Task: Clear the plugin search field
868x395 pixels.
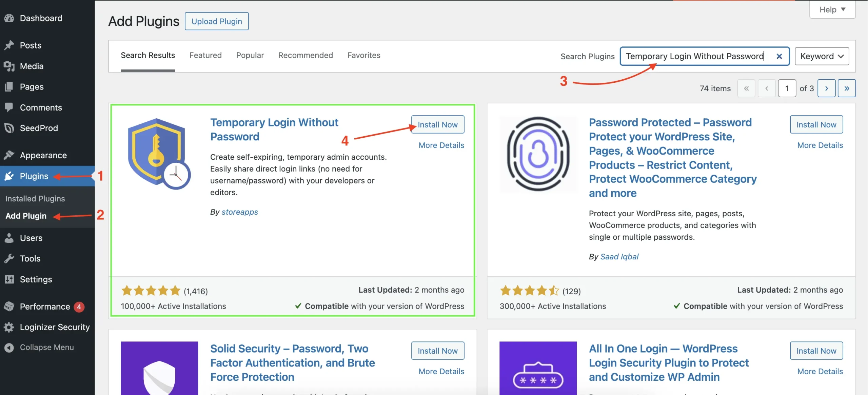Action: pyautogui.click(x=780, y=56)
